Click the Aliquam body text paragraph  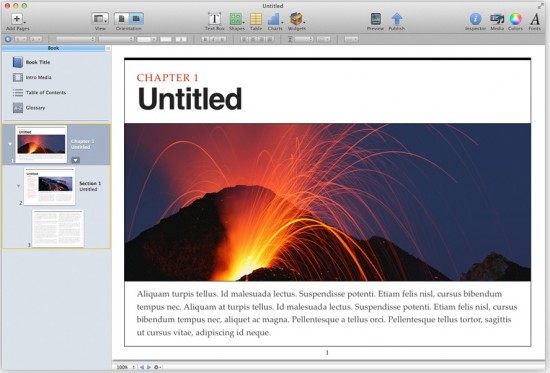click(327, 313)
